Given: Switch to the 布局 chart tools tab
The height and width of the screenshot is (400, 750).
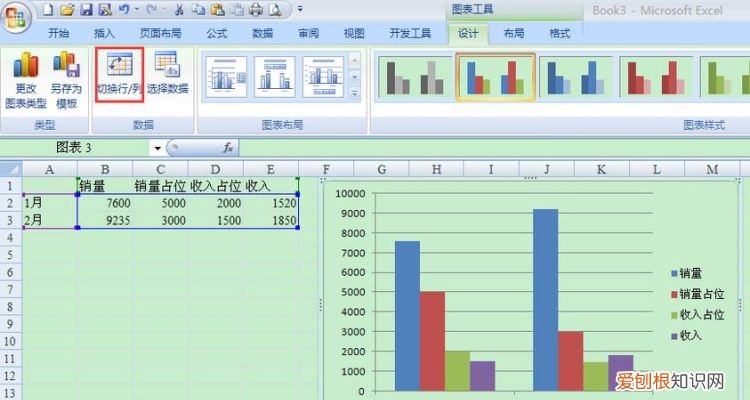Looking at the screenshot, I should [x=513, y=33].
